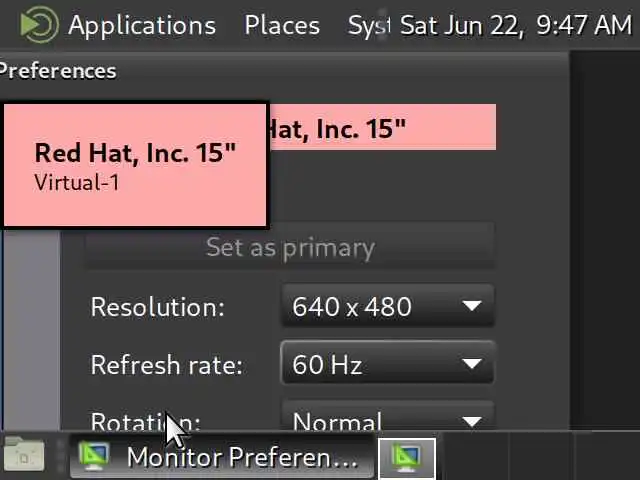Viewport: 640px width, 480px height.
Task: Open the Resolution 640 x 480 dropdown
Action: pos(388,306)
